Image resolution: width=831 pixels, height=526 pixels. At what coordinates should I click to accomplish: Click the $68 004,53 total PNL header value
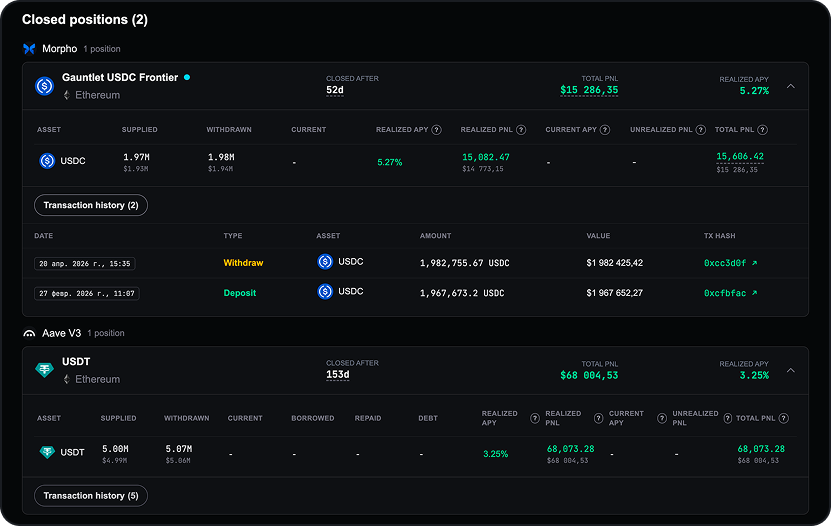click(589, 375)
